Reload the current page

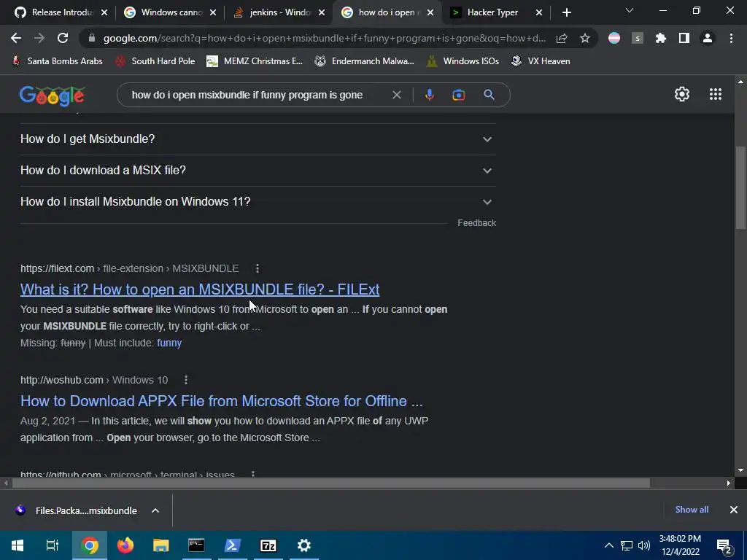point(63,38)
